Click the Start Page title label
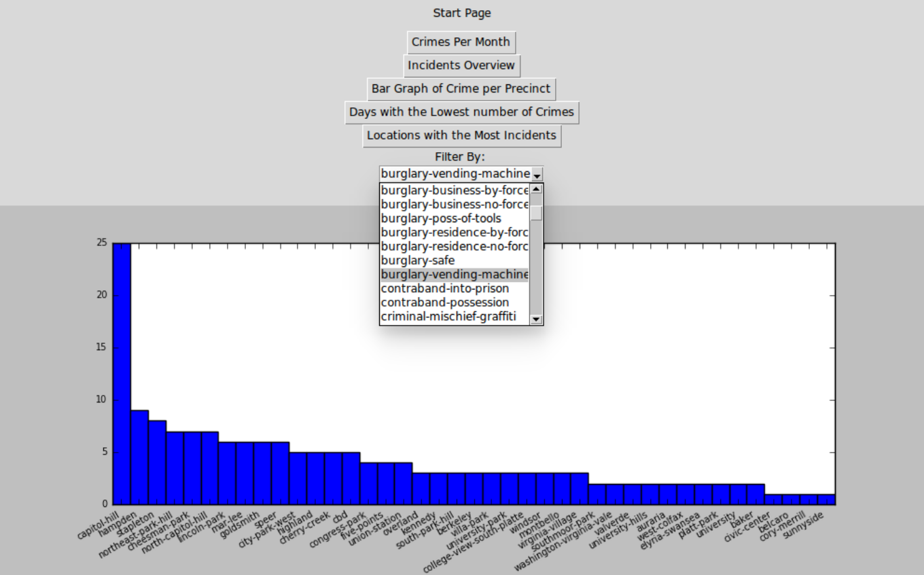 click(462, 13)
